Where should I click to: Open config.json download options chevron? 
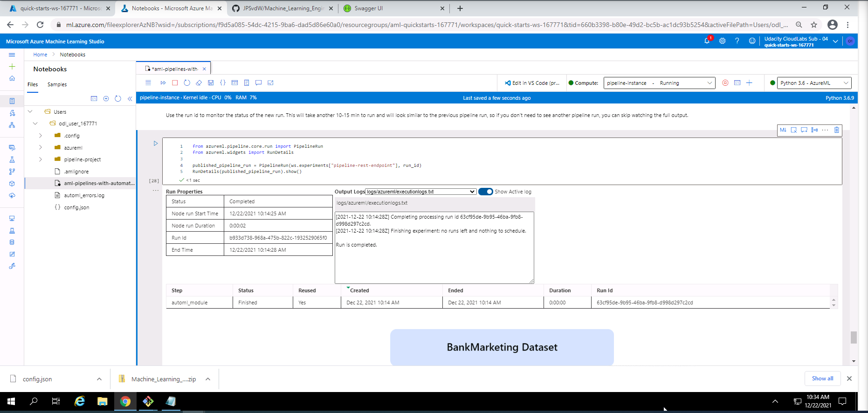pos(99,379)
